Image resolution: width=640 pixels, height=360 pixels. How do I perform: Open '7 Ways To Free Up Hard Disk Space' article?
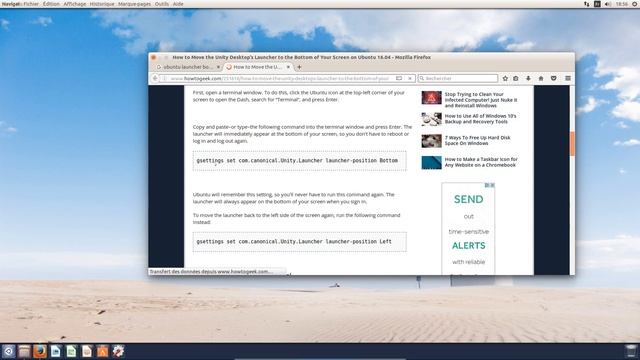(x=478, y=140)
